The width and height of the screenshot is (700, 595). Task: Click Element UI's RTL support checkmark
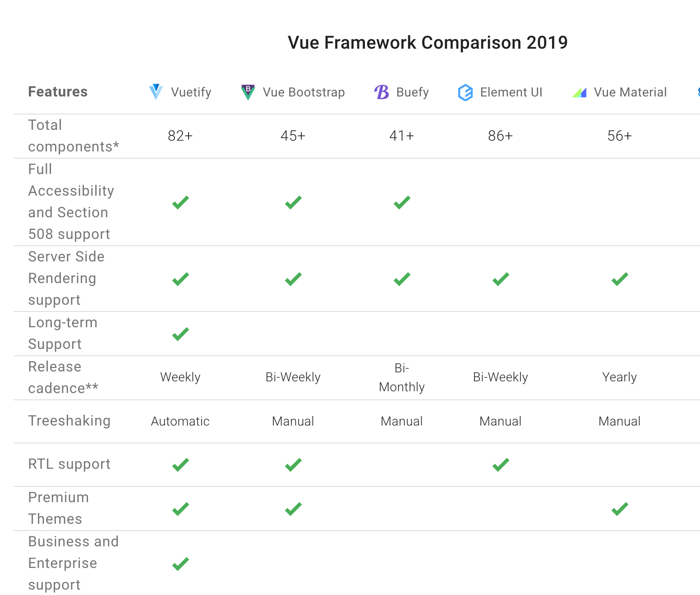(501, 465)
